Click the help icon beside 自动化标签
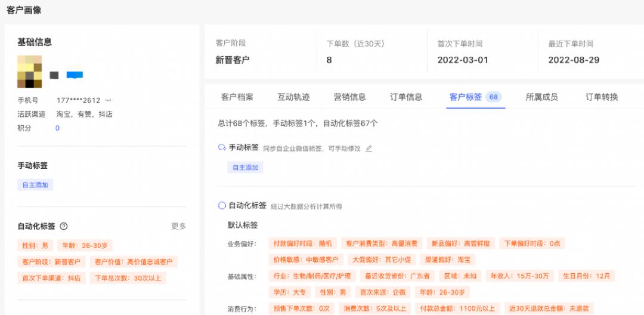 [64, 226]
